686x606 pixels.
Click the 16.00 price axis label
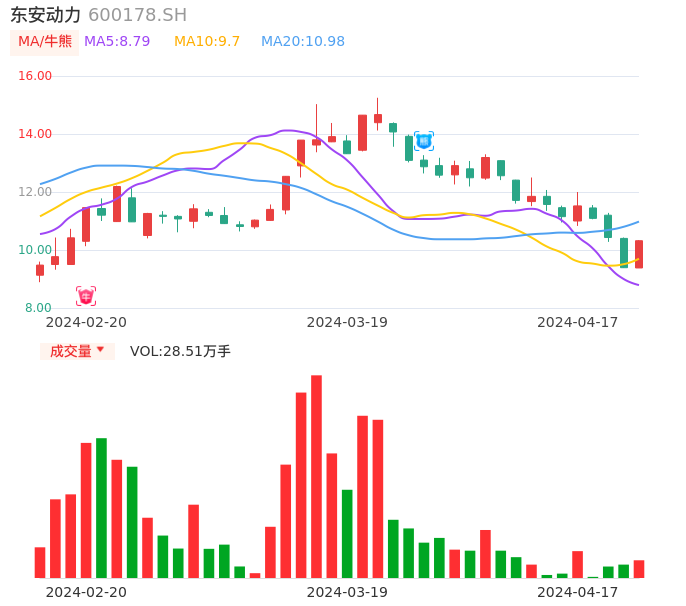tap(36, 76)
